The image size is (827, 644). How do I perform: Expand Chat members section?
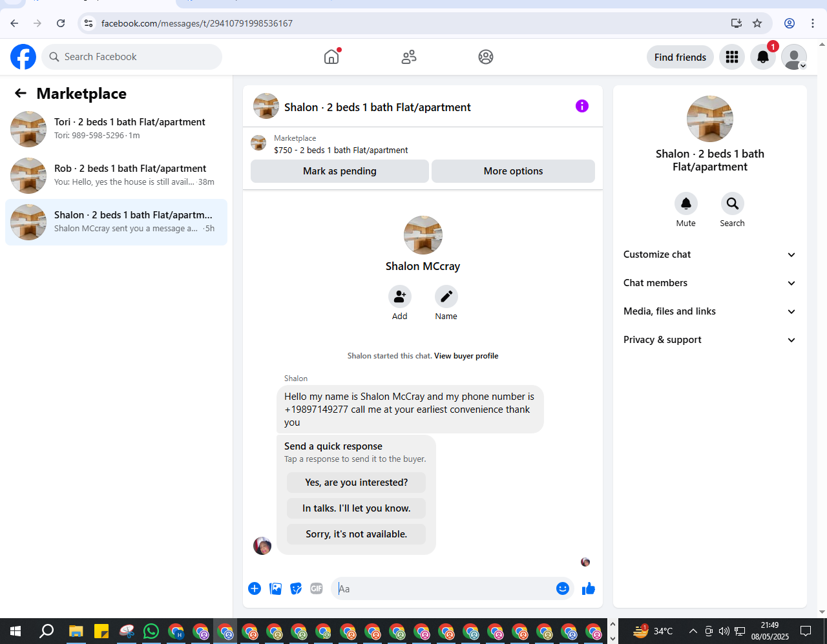[x=709, y=283]
